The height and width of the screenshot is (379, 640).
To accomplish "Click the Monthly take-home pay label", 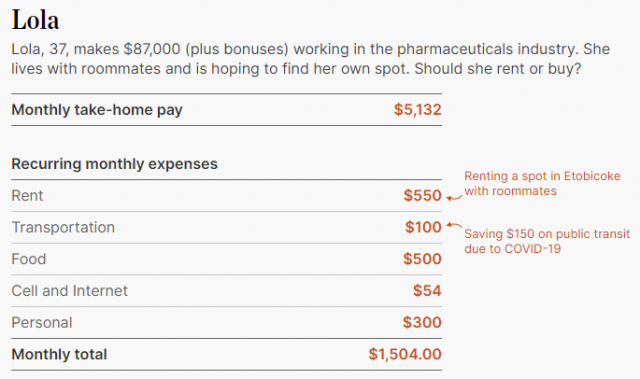I will click(x=97, y=110).
